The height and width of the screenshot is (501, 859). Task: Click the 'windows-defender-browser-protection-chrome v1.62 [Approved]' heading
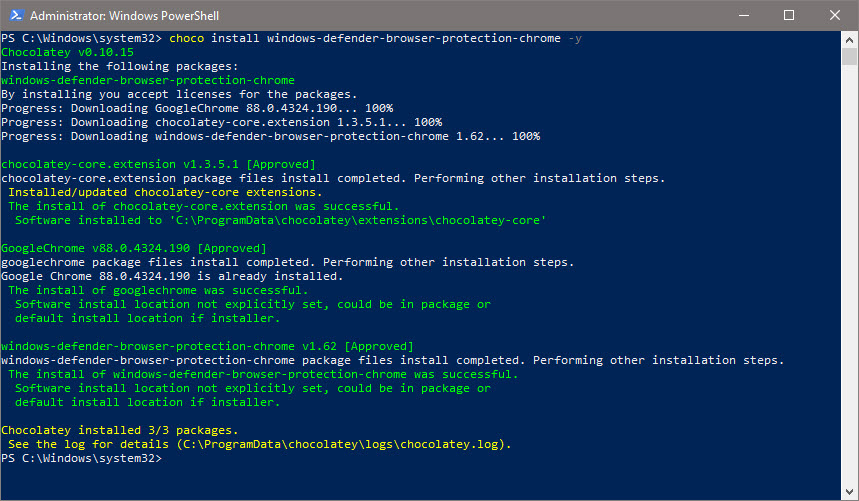(208, 346)
